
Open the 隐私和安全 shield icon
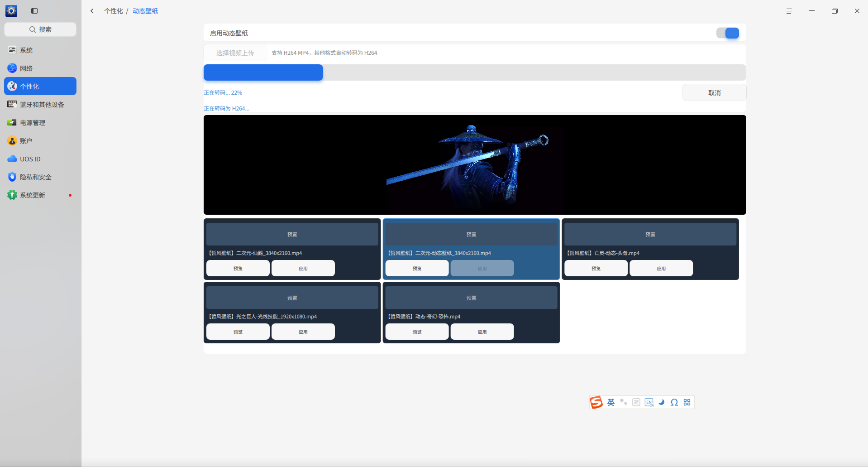(12, 177)
